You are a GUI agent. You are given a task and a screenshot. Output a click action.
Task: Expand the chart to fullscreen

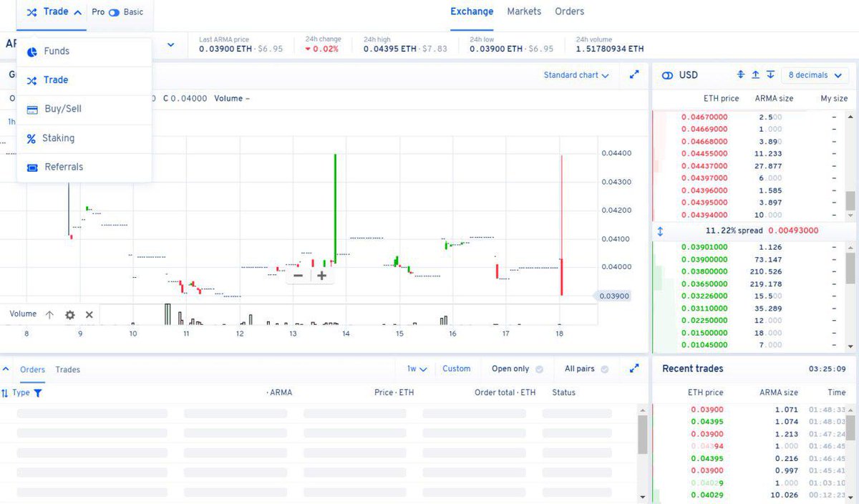(x=634, y=74)
